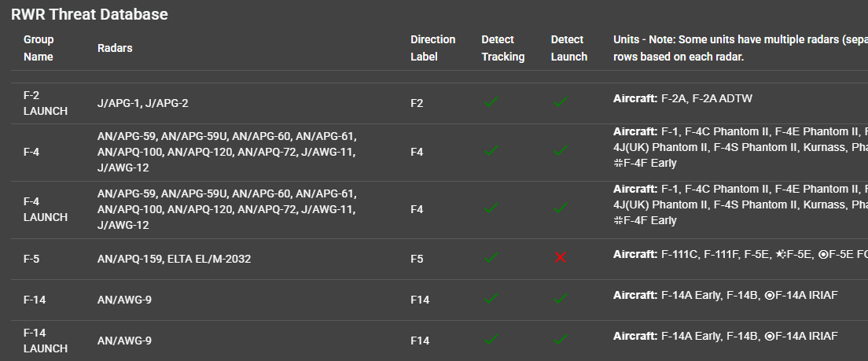Click the red X in the F-5 row
This screenshot has height=361, width=868.
point(561,257)
